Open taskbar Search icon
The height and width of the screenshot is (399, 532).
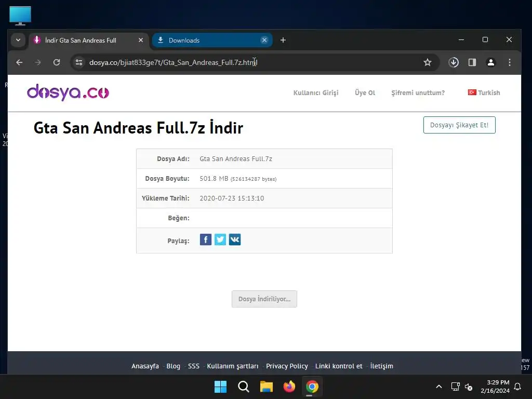[243, 387]
